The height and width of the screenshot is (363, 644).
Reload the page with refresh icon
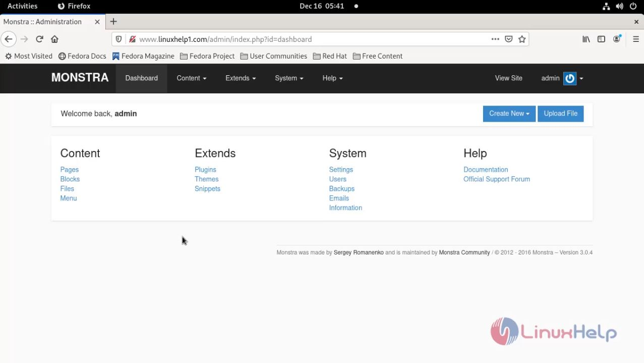pyautogui.click(x=39, y=39)
